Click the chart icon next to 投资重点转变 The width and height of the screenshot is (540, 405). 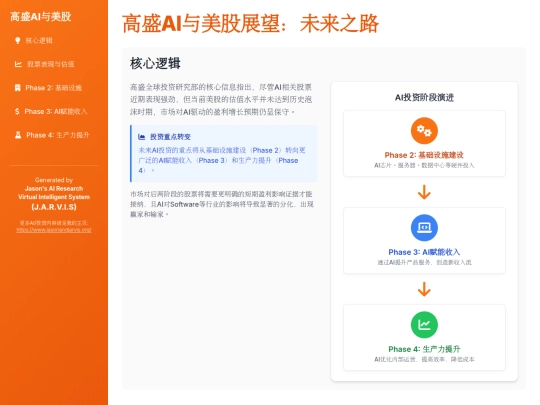click(142, 137)
